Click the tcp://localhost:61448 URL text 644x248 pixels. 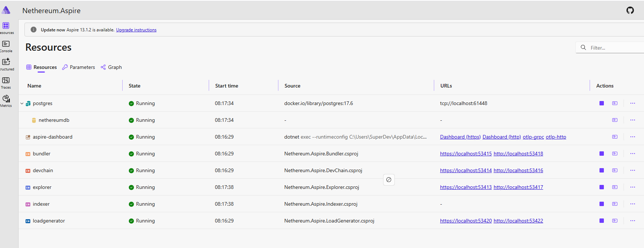(x=463, y=103)
